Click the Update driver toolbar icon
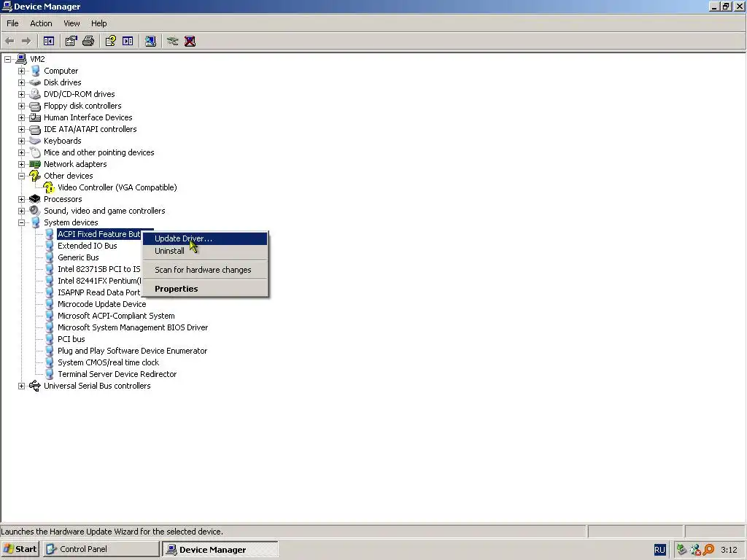Image resolution: width=747 pixels, height=560 pixels. click(172, 42)
